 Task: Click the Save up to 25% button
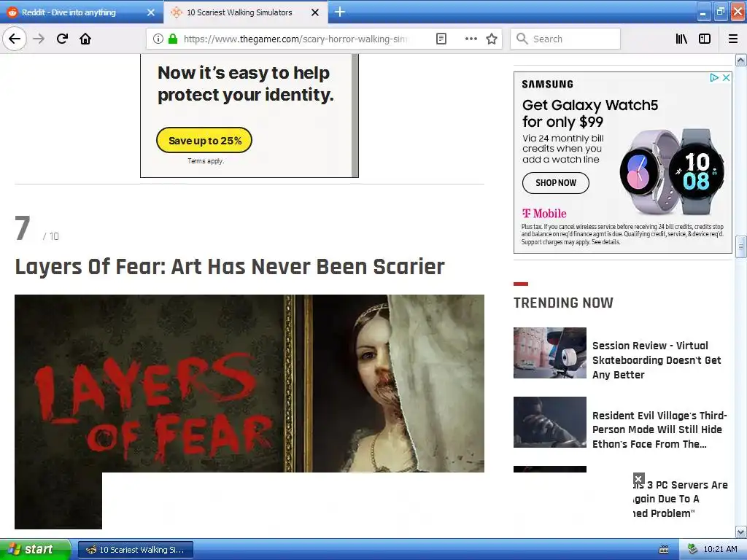[204, 140]
